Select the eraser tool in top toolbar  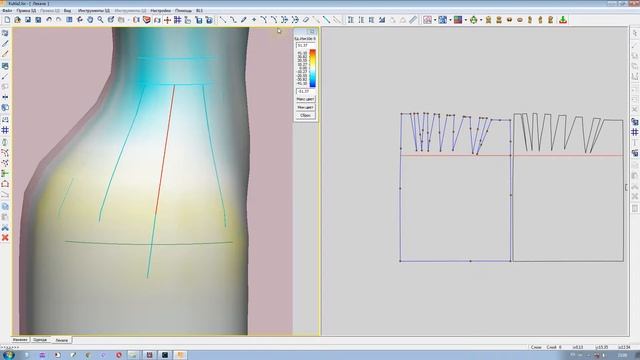(x=305, y=20)
